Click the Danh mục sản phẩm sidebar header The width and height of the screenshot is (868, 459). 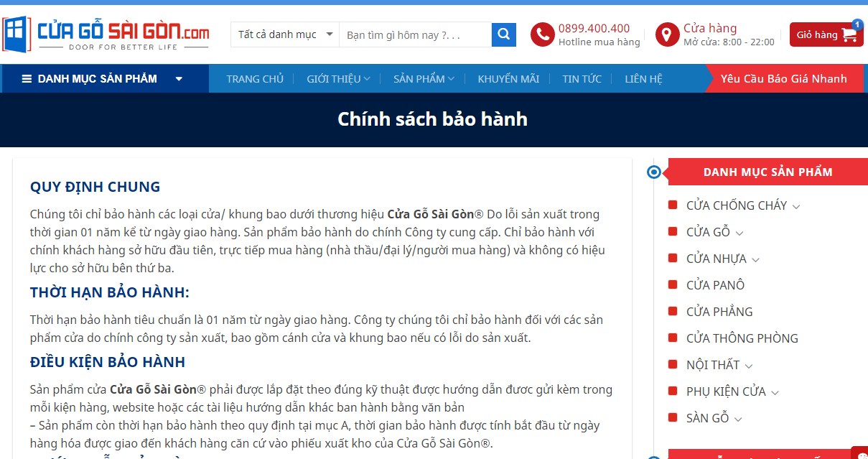[768, 172]
